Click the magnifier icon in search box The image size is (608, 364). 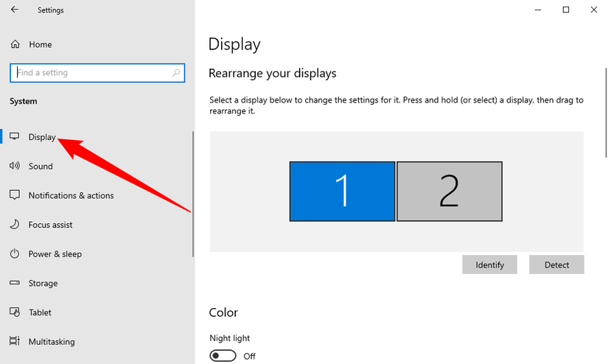click(x=176, y=72)
